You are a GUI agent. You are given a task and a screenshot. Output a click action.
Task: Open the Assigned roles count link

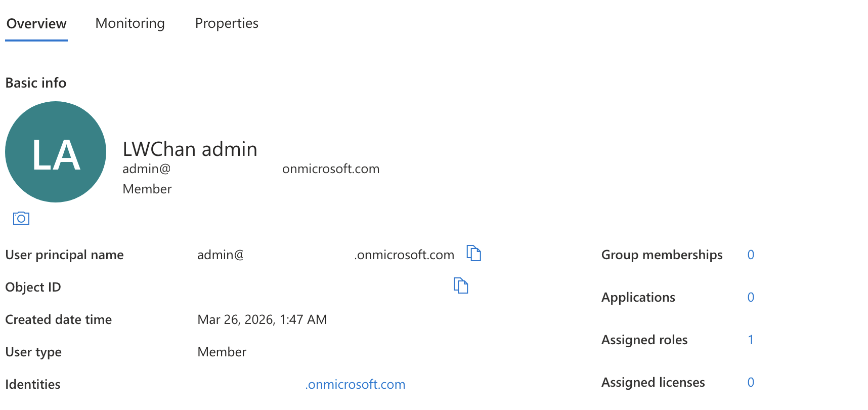[751, 340]
